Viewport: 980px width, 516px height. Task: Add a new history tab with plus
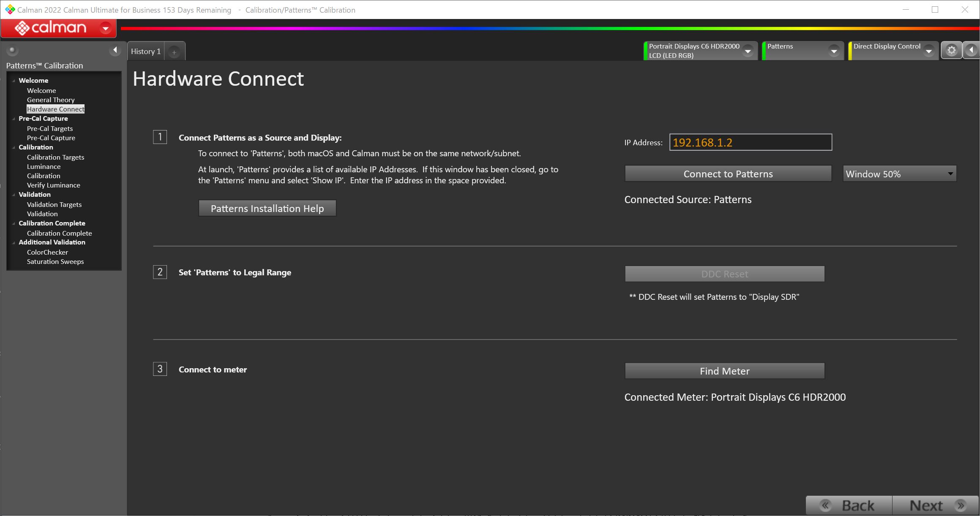pos(174,52)
